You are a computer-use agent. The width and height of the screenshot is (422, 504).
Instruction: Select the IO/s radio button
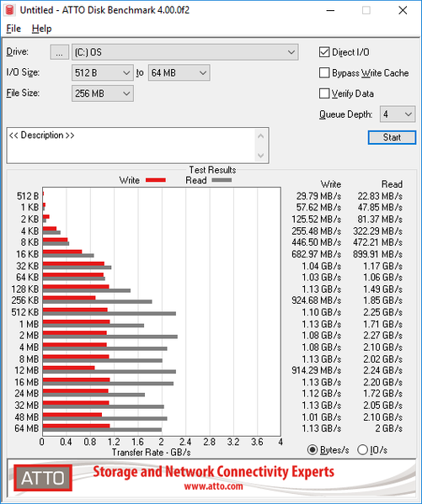[x=362, y=449]
